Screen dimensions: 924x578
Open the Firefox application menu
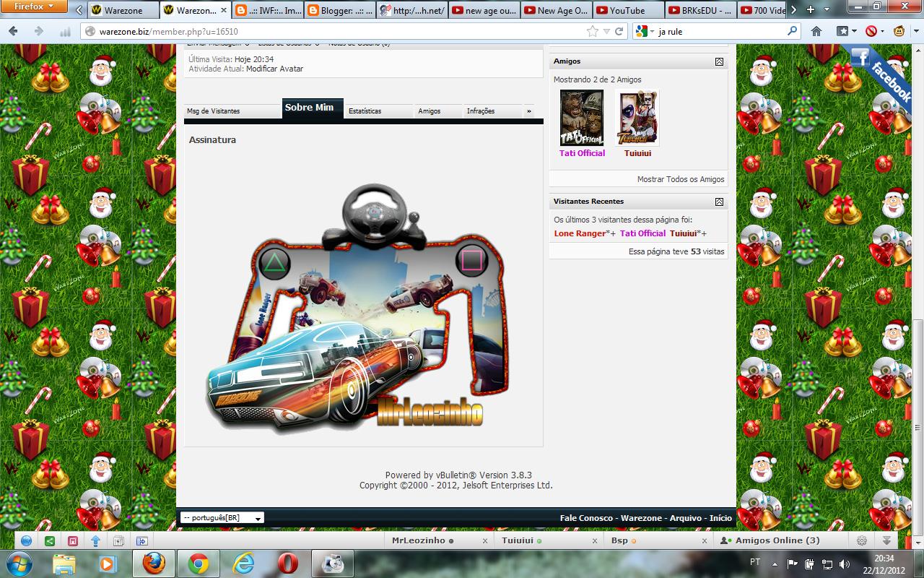(35, 7)
